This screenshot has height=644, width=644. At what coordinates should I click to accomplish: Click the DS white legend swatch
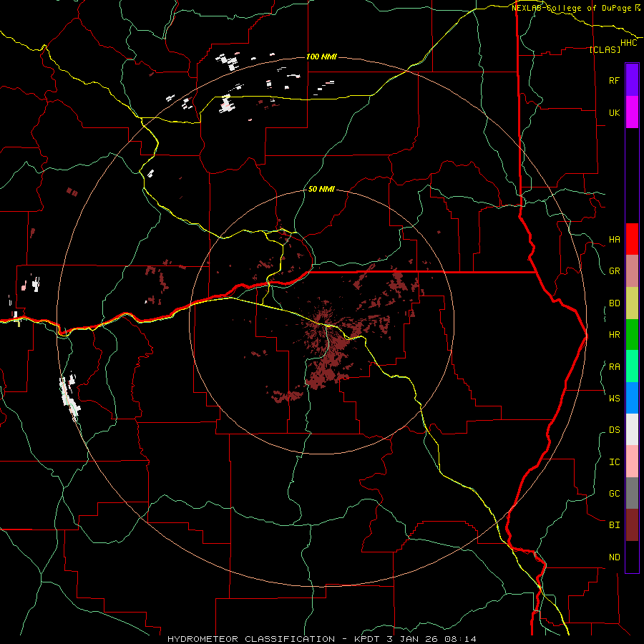pos(632,429)
